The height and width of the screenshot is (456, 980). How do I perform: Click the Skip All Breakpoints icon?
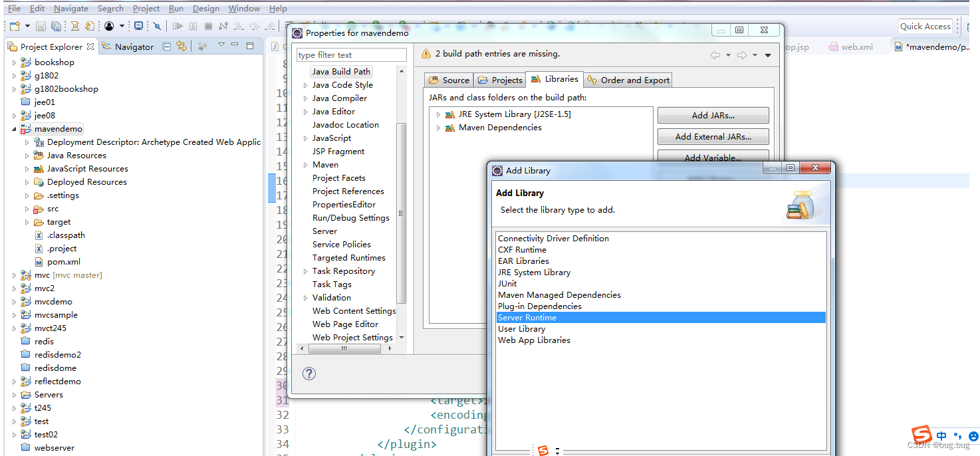pos(157,27)
